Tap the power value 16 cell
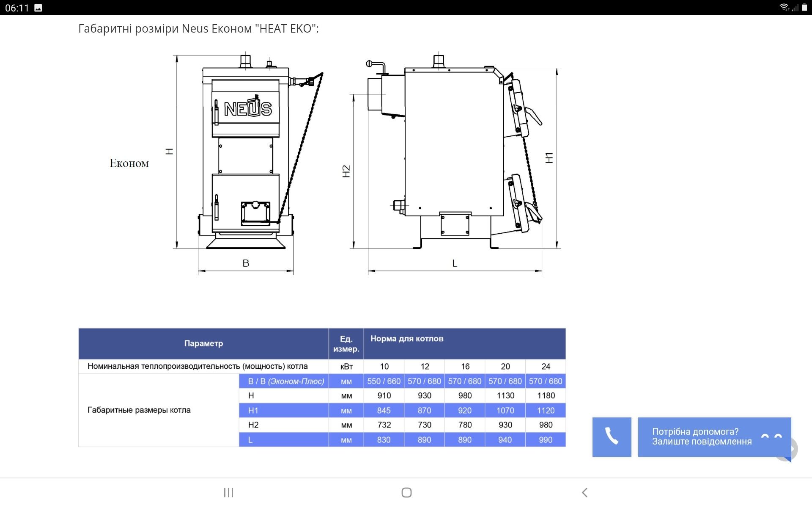 coord(465,367)
